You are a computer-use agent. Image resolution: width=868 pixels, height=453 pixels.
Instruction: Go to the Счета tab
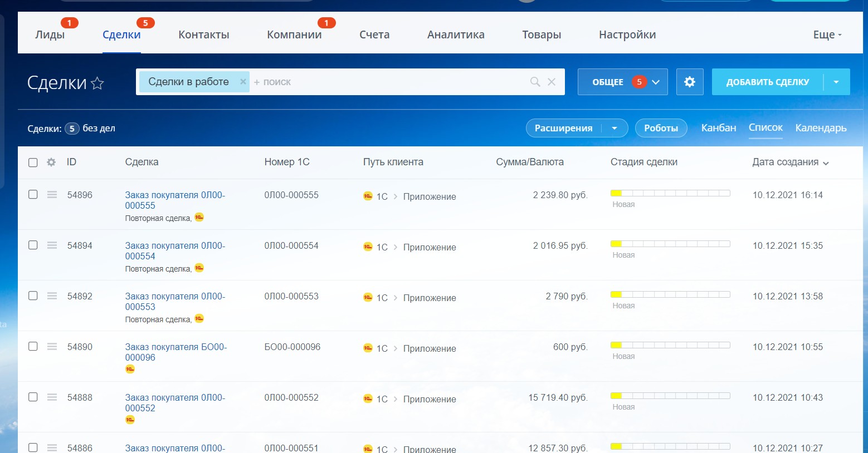pyautogui.click(x=374, y=35)
